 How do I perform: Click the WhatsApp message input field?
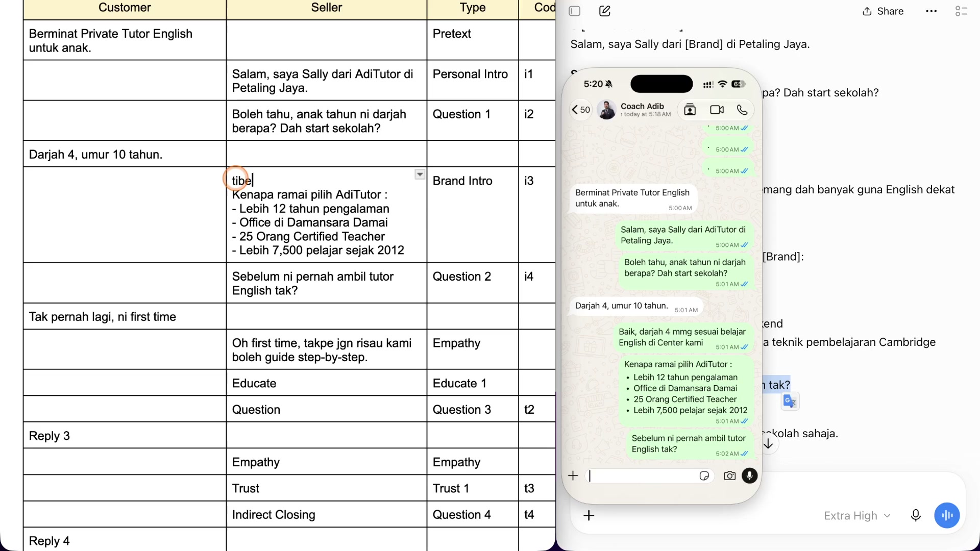pos(643,476)
